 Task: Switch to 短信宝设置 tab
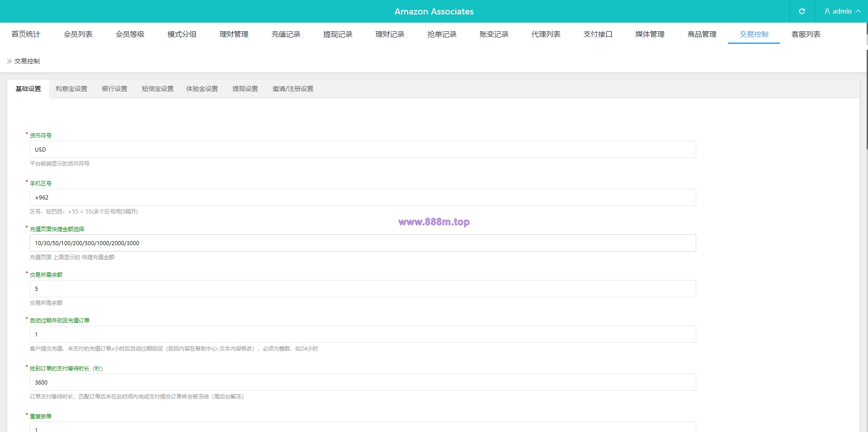coord(158,89)
